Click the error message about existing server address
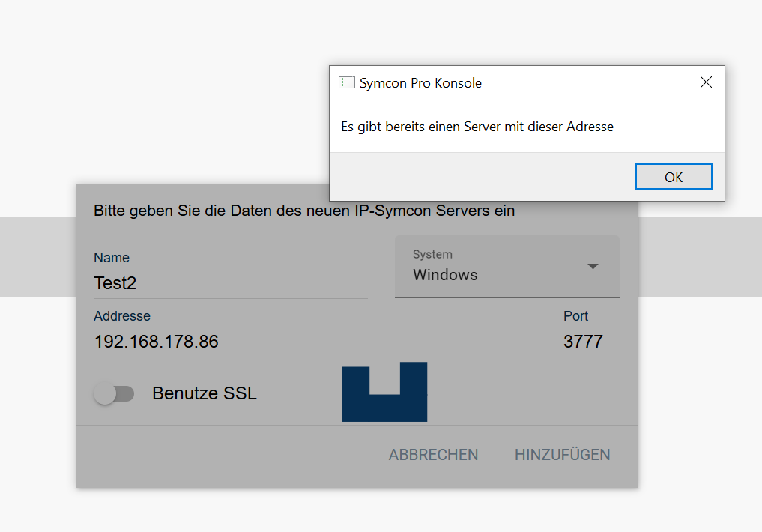This screenshot has width=762, height=532. pos(477,127)
